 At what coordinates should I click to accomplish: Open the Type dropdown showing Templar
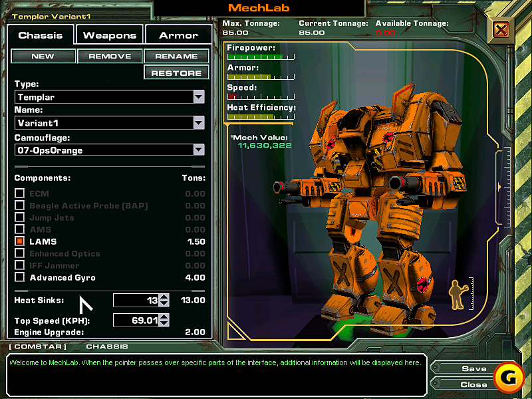[x=198, y=97]
